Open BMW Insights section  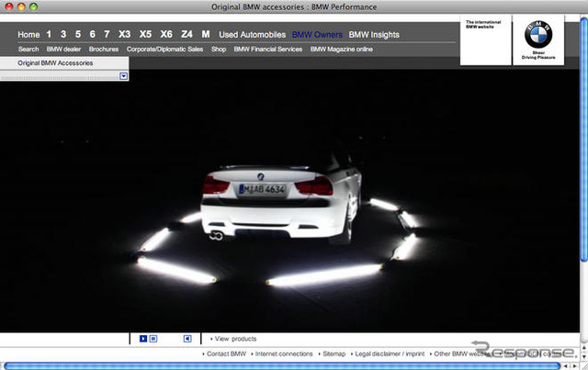click(374, 35)
